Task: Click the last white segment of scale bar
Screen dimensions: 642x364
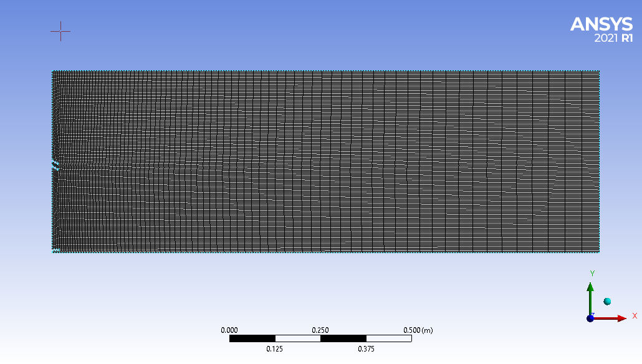Action: coord(388,338)
